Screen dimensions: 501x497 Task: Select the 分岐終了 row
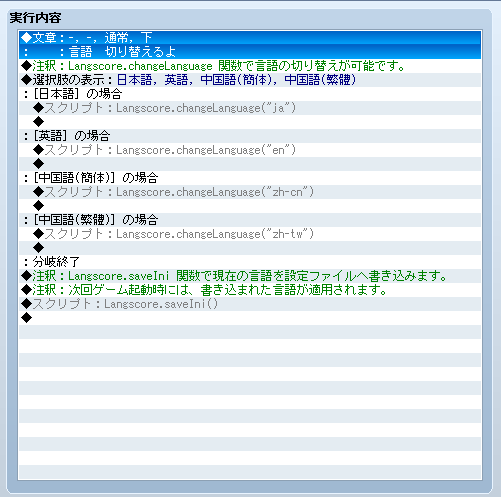pyautogui.click(x=250, y=262)
